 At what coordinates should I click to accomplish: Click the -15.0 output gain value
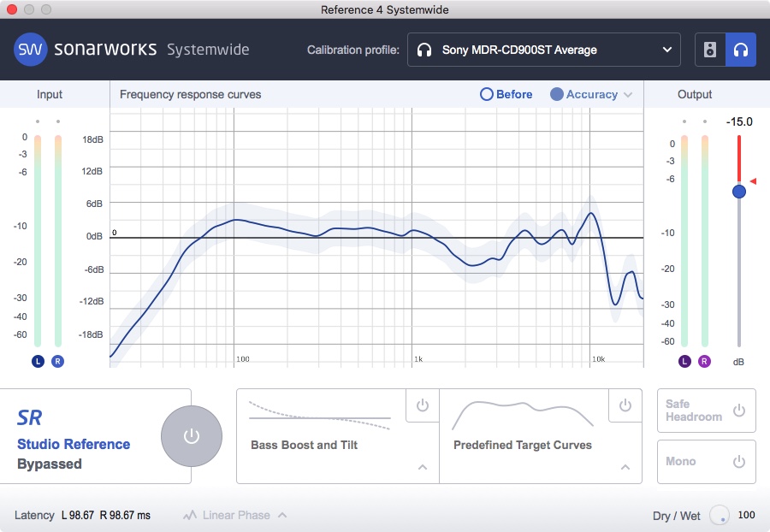point(739,121)
